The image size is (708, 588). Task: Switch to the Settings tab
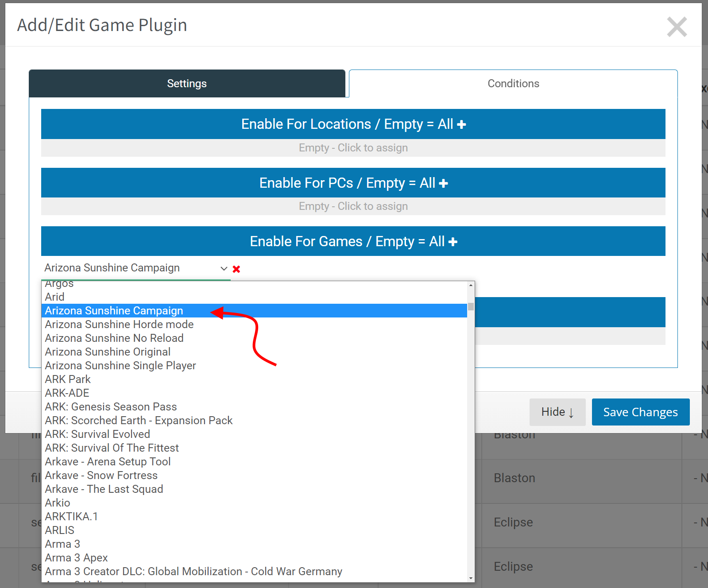pos(187,83)
